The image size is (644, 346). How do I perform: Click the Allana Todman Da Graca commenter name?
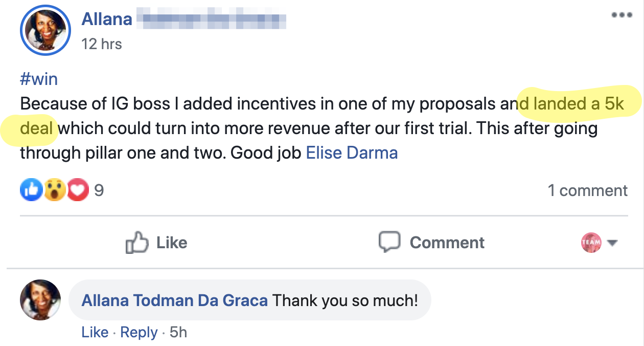coord(174,300)
